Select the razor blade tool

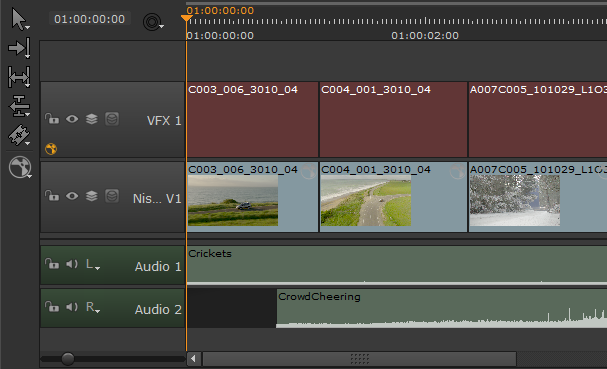pyautogui.click(x=19, y=135)
